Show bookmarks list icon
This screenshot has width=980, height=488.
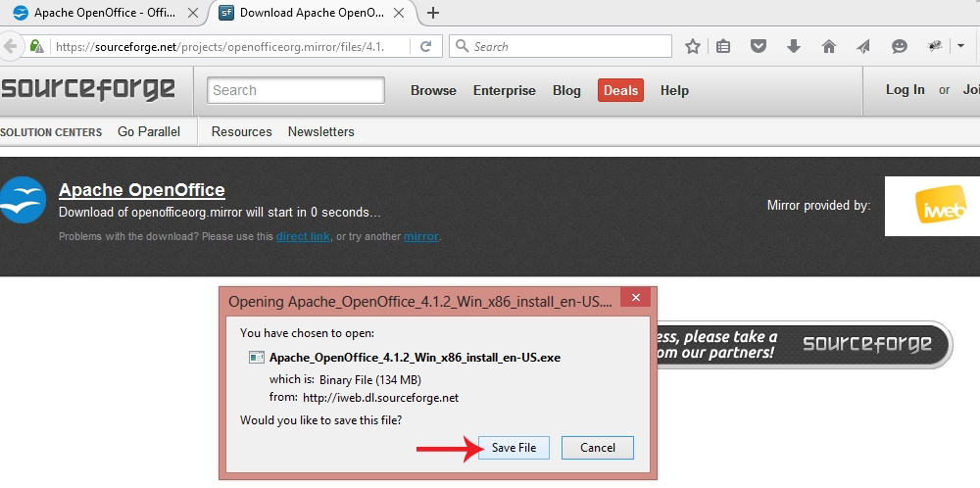723,46
